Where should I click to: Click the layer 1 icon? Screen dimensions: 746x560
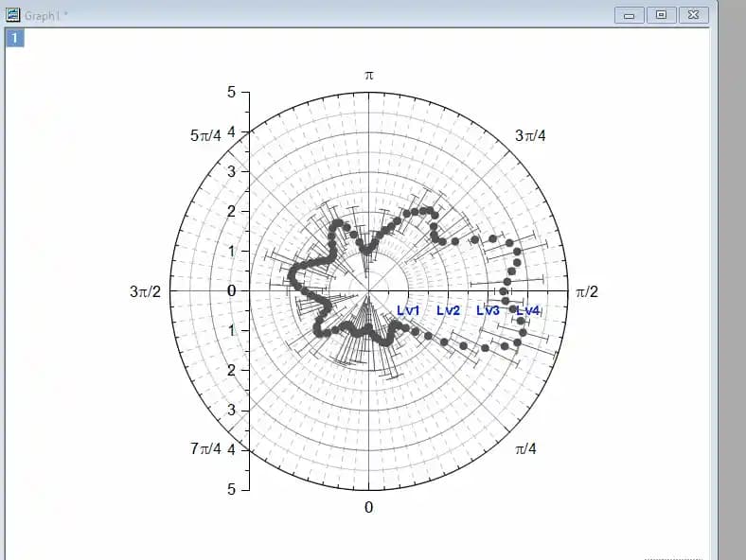click(16, 38)
